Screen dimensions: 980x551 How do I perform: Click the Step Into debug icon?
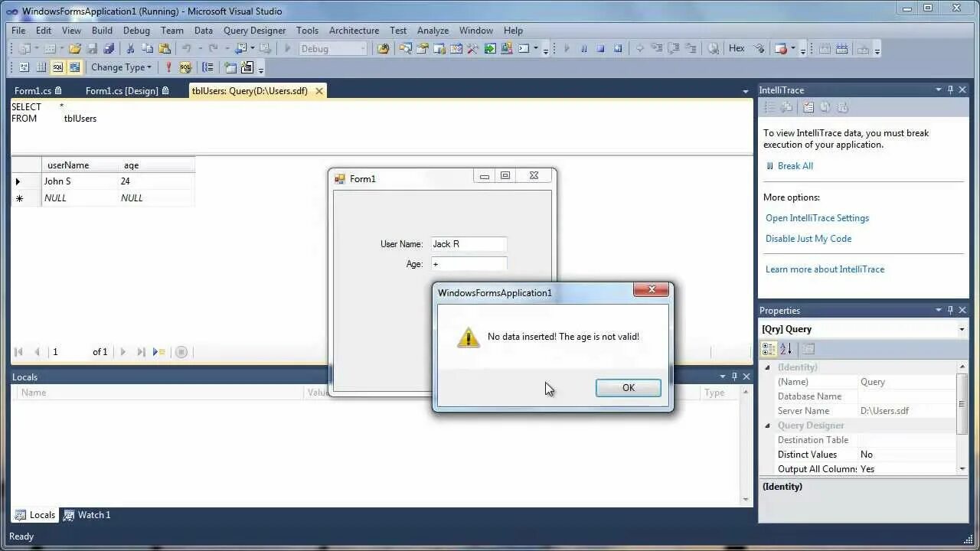(x=657, y=48)
